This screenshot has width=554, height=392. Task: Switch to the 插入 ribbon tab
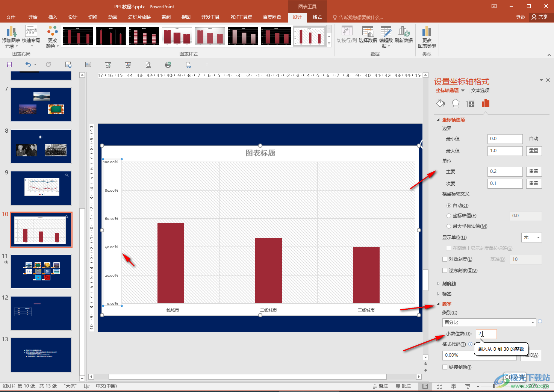click(53, 17)
